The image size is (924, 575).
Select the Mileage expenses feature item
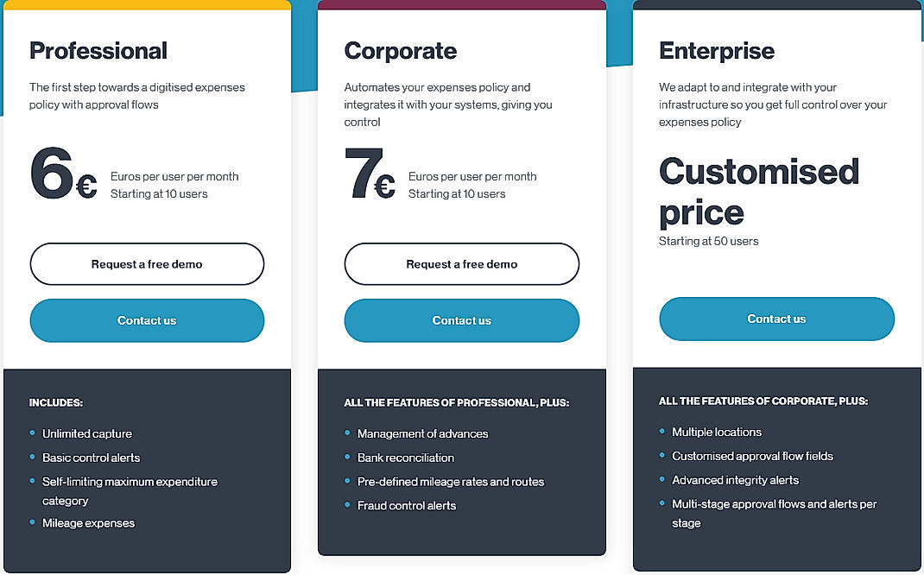tap(88, 523)
